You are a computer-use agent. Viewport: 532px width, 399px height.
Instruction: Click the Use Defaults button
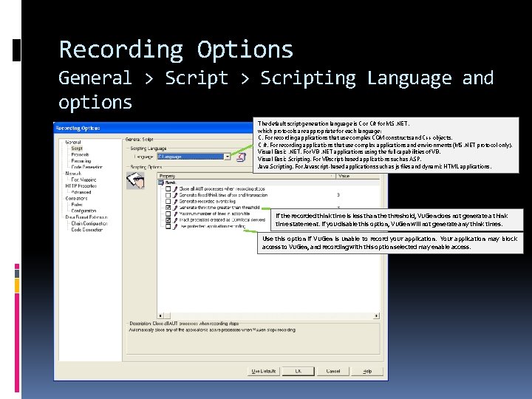click(264, 371)
